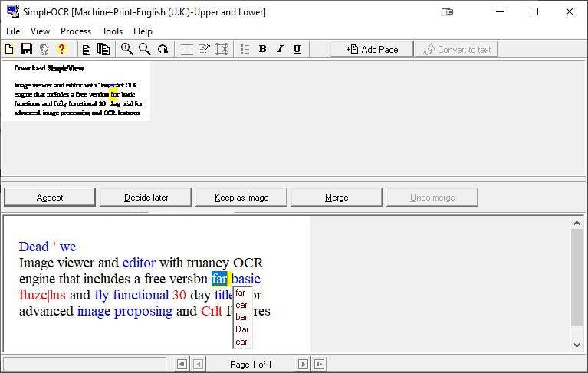Click the red word 'ftuzc|lns'

pos(42,295)
